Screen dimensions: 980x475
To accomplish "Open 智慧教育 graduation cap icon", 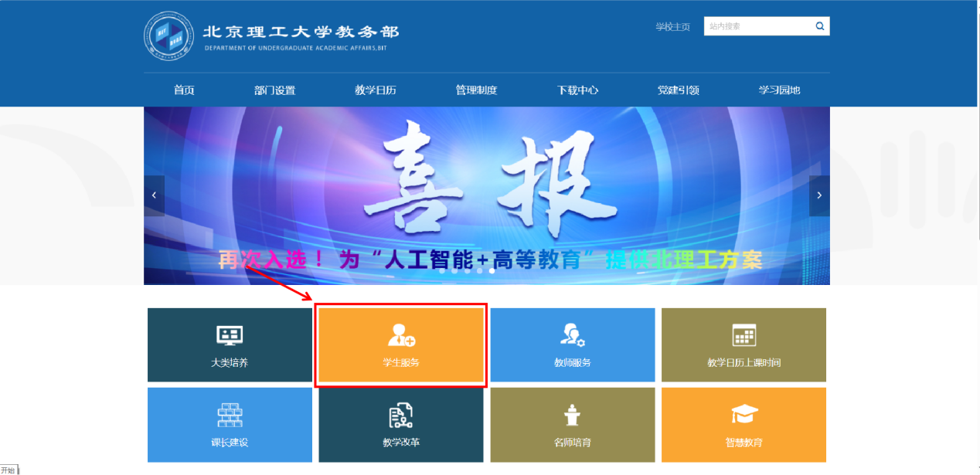I will (744, 416).
